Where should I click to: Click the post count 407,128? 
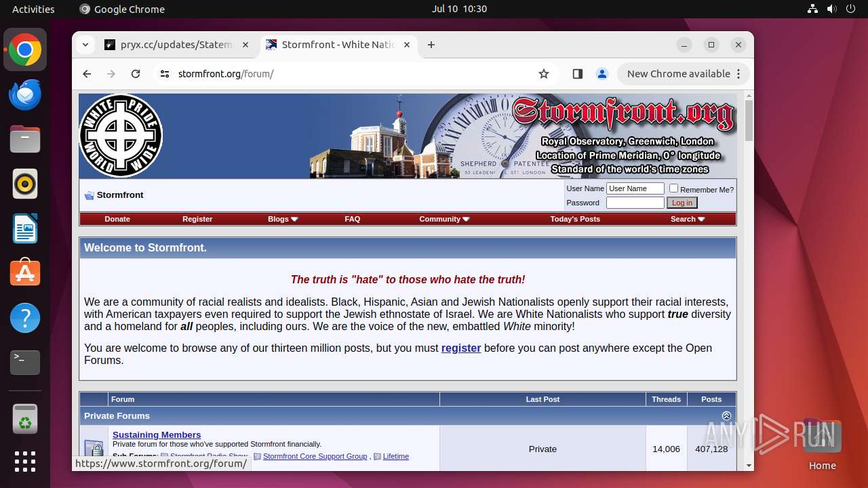pos(711,449)
